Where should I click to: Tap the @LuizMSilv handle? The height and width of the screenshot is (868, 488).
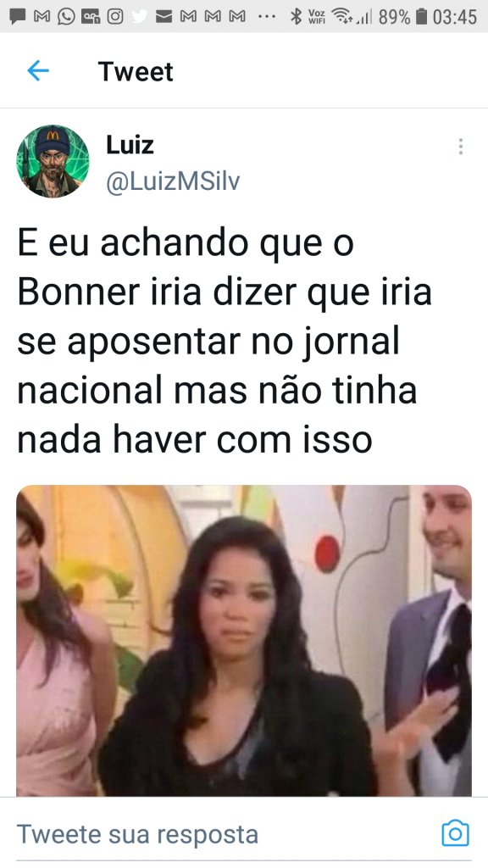[x=173, y=181]
